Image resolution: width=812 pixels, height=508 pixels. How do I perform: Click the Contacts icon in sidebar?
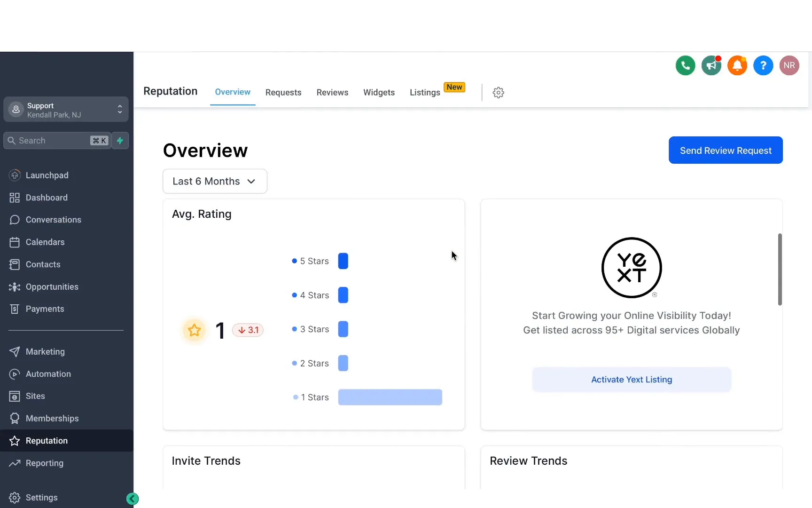pos(15,264)
